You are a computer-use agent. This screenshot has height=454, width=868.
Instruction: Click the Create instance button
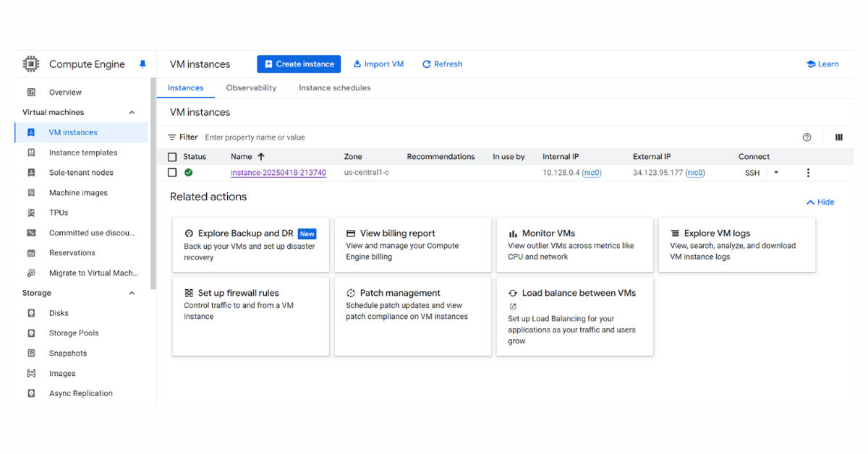click(x=299, y=64)
